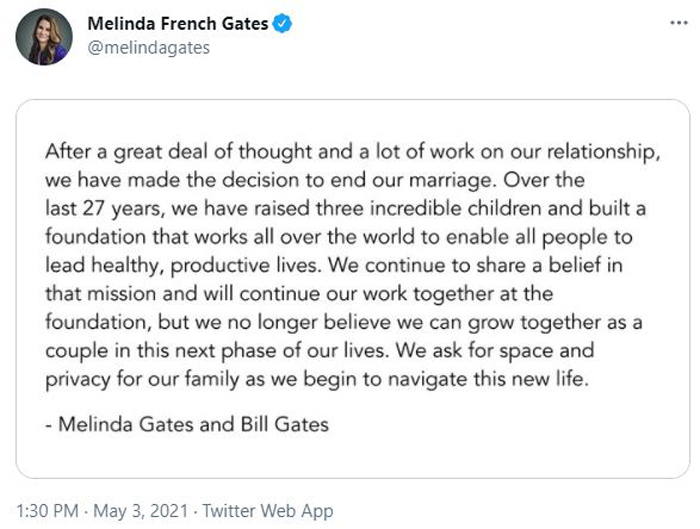Screen dimensions: 700x529
Task: Click the line starting 'couple in this next phase'
Action: pos(320,351)
